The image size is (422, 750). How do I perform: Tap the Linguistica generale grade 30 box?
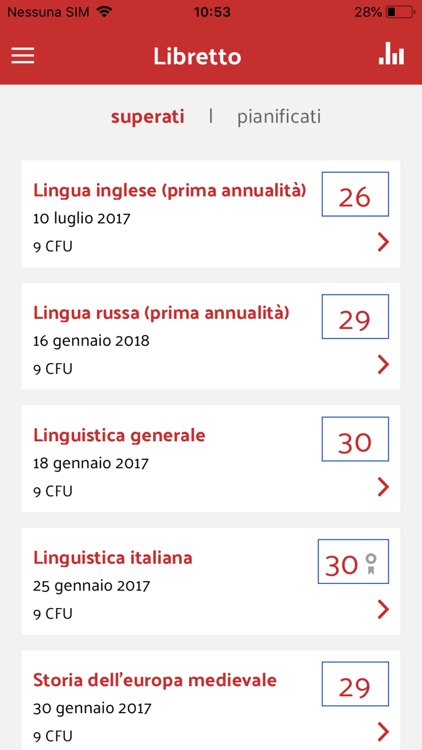pyautogui.click(x=355, y=439)
